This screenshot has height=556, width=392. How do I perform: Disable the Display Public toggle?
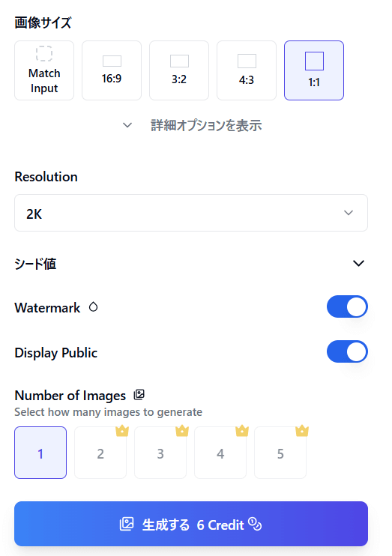point(347,351)
